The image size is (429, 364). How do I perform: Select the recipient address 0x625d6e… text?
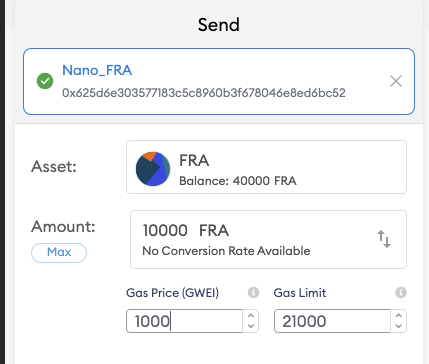point(204,93)
